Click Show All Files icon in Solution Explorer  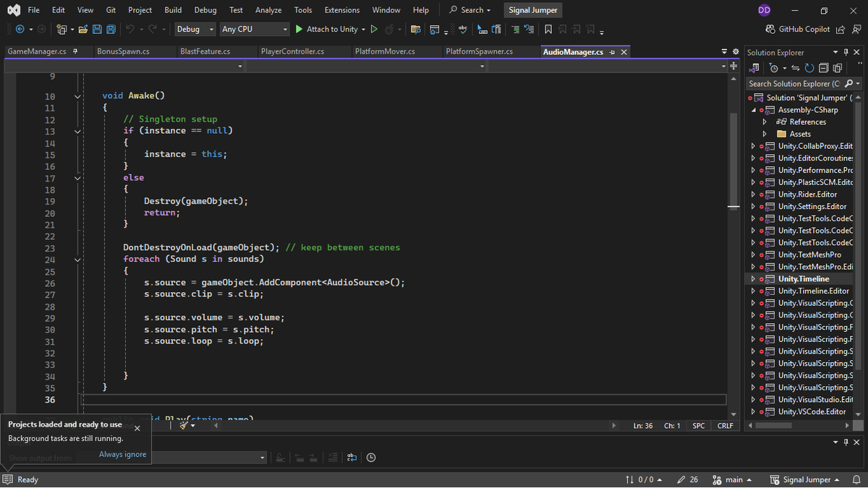pos(837,68)
